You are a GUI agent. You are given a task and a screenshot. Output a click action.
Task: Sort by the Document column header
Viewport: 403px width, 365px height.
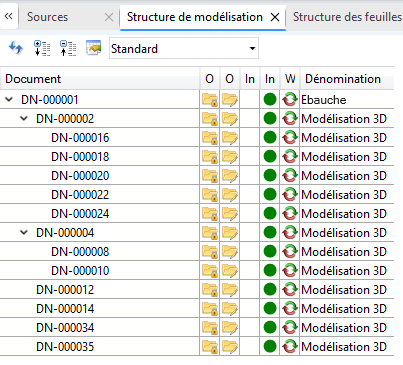click(x=100, y=79)
